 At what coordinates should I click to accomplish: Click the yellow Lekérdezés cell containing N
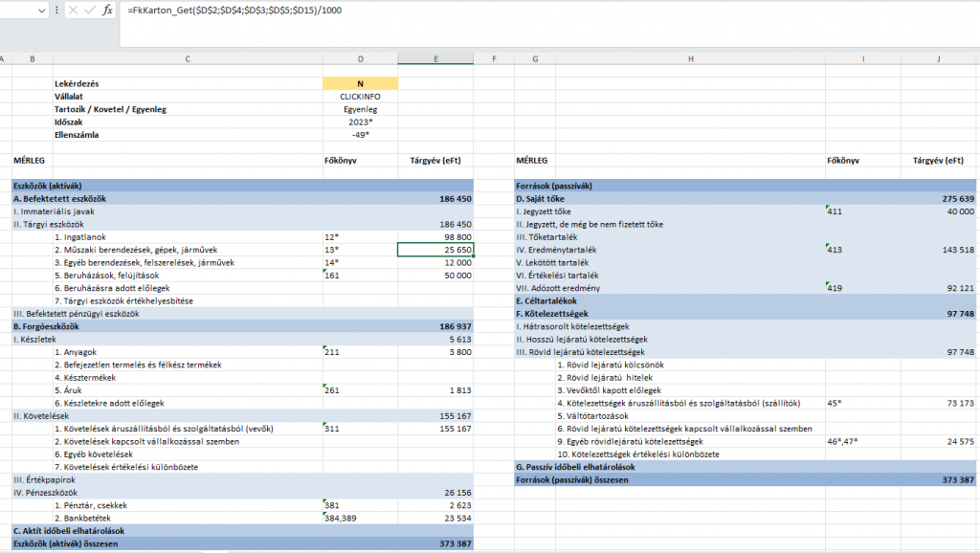pyautogui.click(x=360, y=84)
